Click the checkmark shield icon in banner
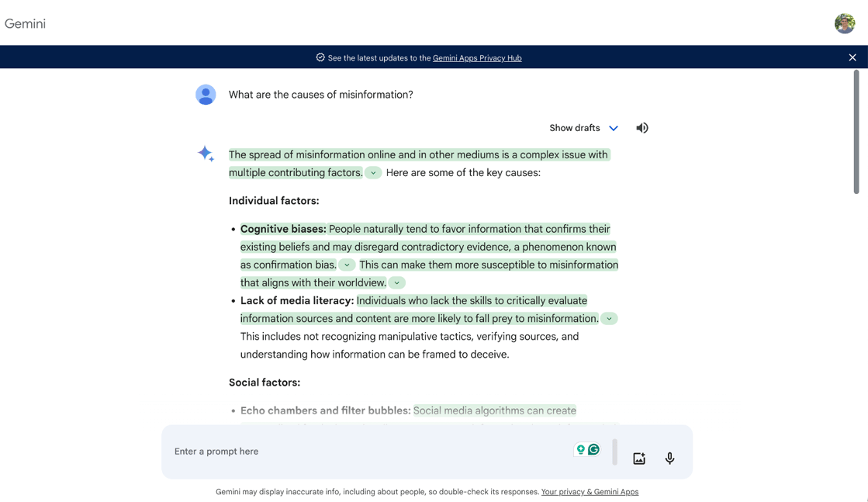The height and width of the screenshot is (502, 868). coord(320,57)
